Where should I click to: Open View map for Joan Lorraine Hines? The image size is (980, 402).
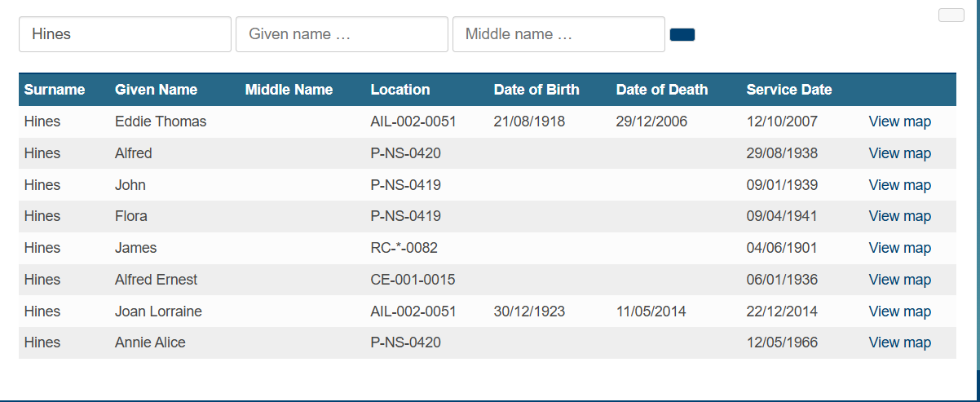click(x=899, y=311)
